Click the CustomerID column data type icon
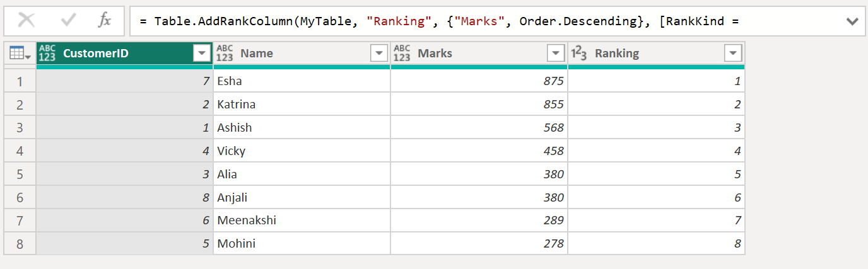868x269 pixels. point(47,54)
